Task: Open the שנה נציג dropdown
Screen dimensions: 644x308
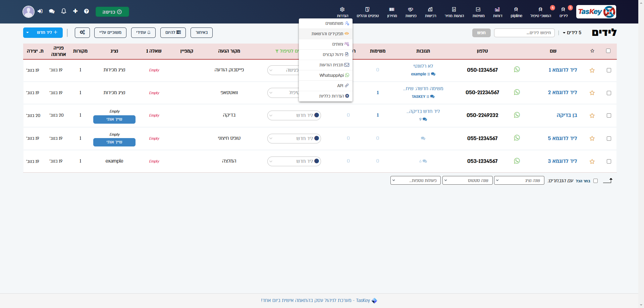Action: point(519,180)
